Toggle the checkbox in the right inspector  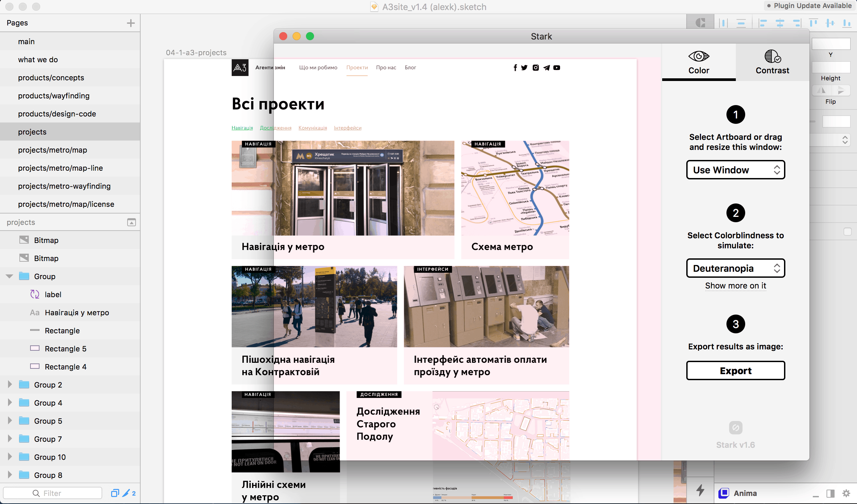point(847,232)
